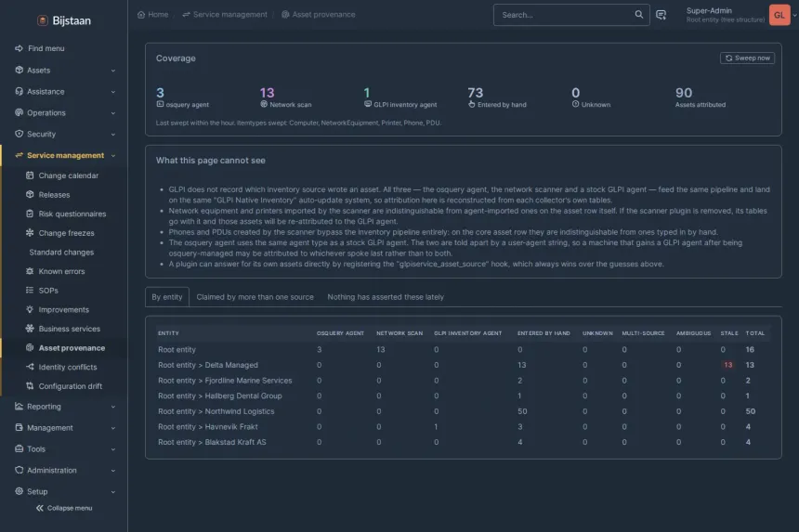The image size is (799, 532).
Task: Click the Business services icon
Action: pos(30,329)
